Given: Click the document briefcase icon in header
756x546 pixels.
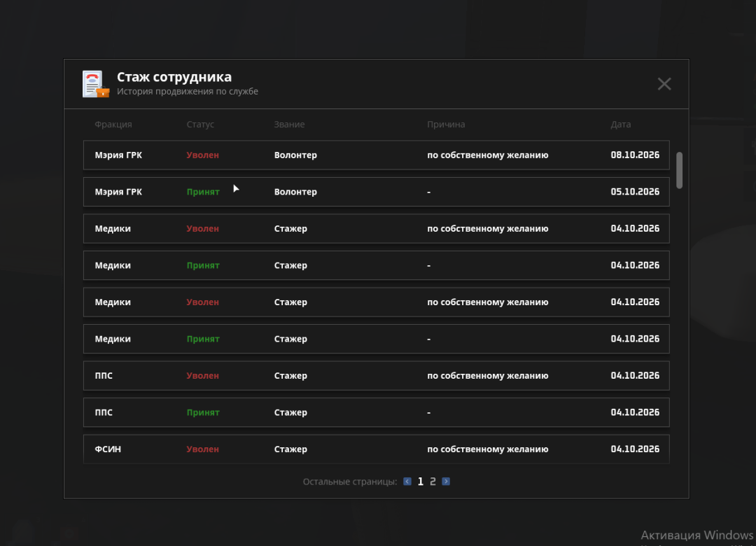Looking at the screenshot, I should tap(95, 84).
